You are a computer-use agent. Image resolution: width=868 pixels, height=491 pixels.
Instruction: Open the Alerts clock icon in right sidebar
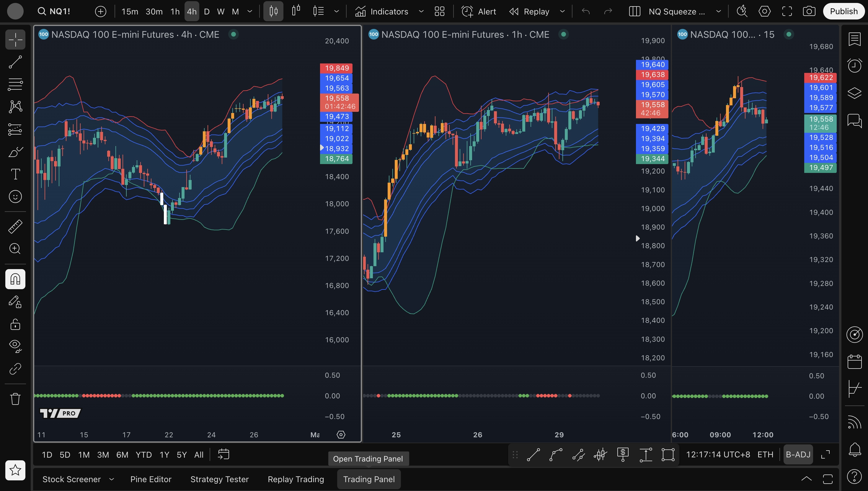click(x=854, y=66)
